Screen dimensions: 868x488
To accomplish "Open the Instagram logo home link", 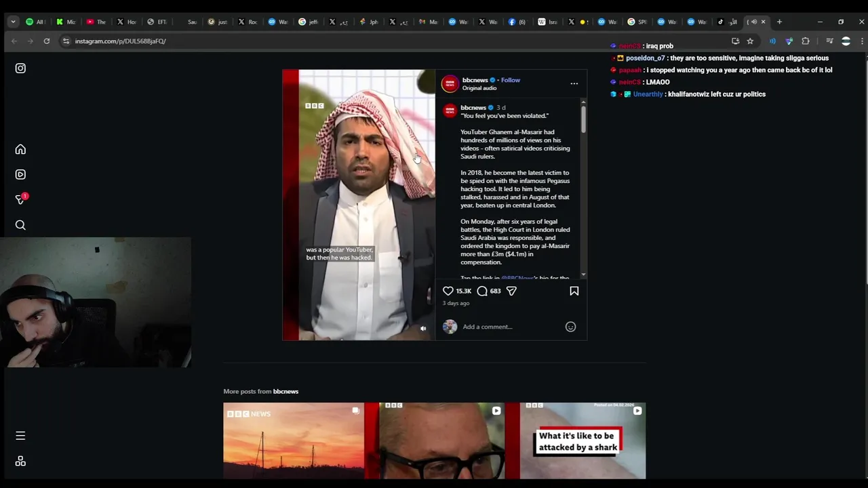I will point(20,68).
